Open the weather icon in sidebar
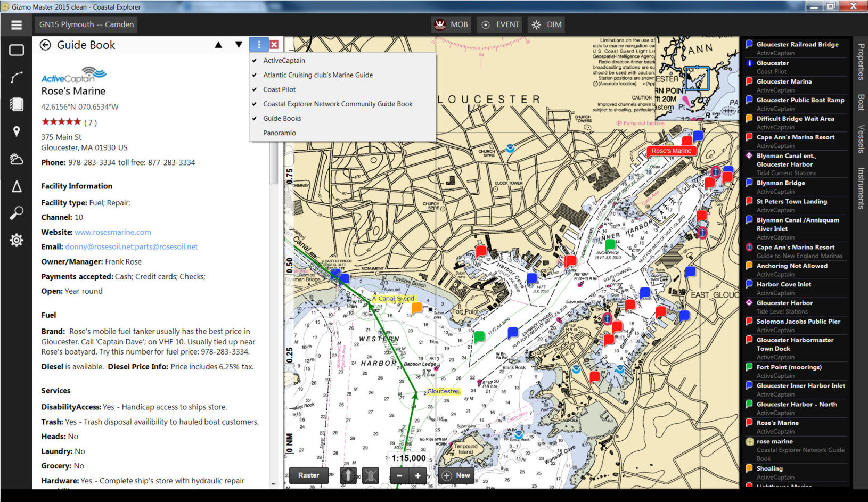868x502 pixels. tap(17, 159)
